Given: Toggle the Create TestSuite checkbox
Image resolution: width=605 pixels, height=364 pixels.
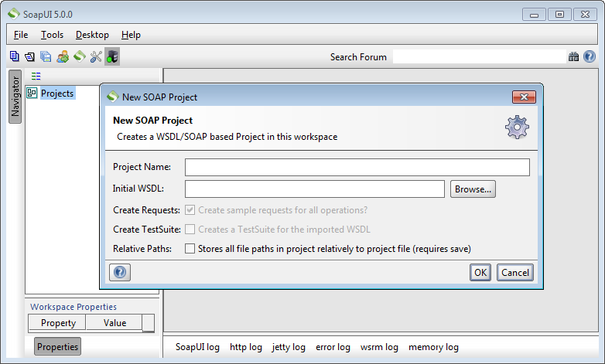Looking at the screenshot, I should (x=190, y=230).
